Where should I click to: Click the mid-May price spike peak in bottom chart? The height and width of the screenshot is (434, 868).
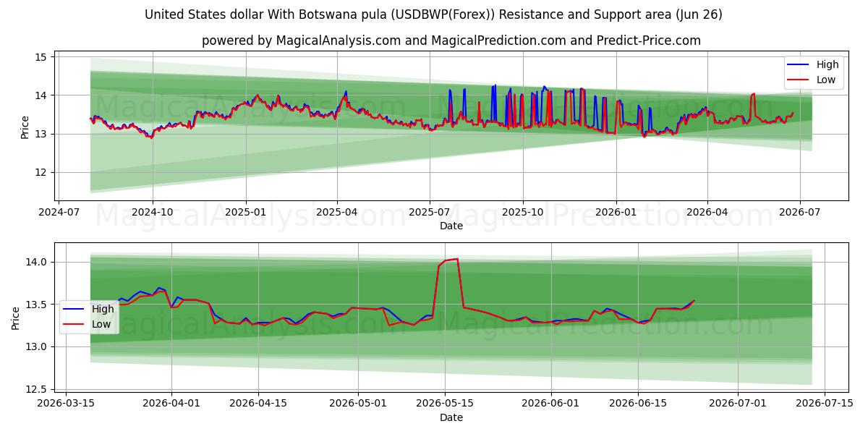456,259
